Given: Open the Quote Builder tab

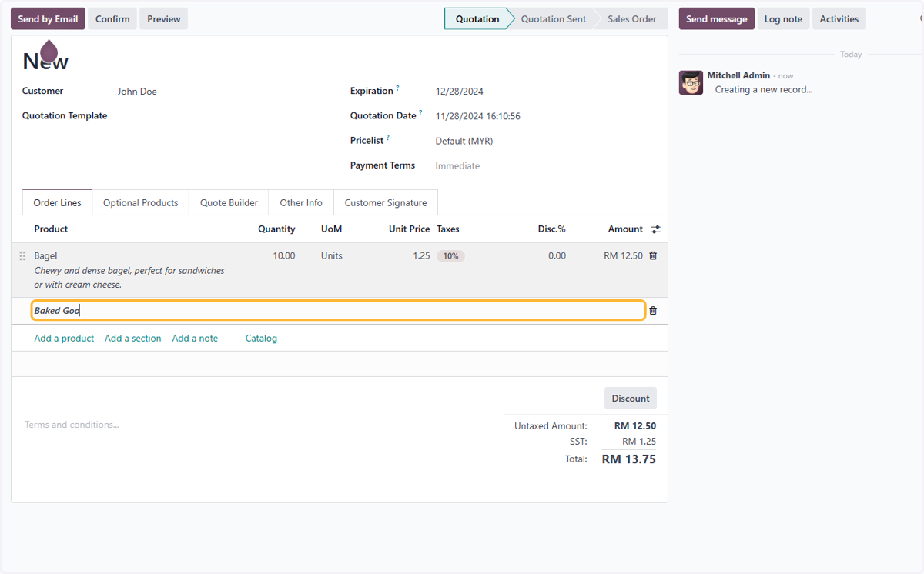Looking at the screenshot, I should (x=229, y=202).
